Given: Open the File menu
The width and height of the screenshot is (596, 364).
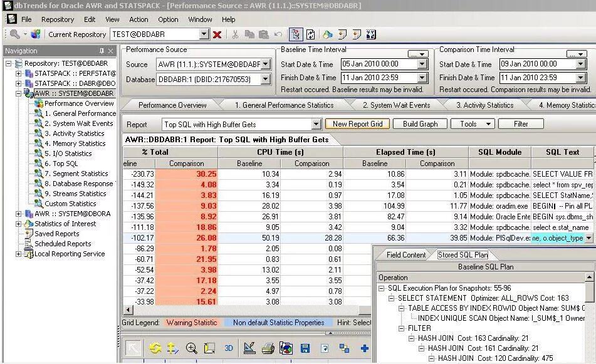Looking at the screenshot, I should (26, 19).
